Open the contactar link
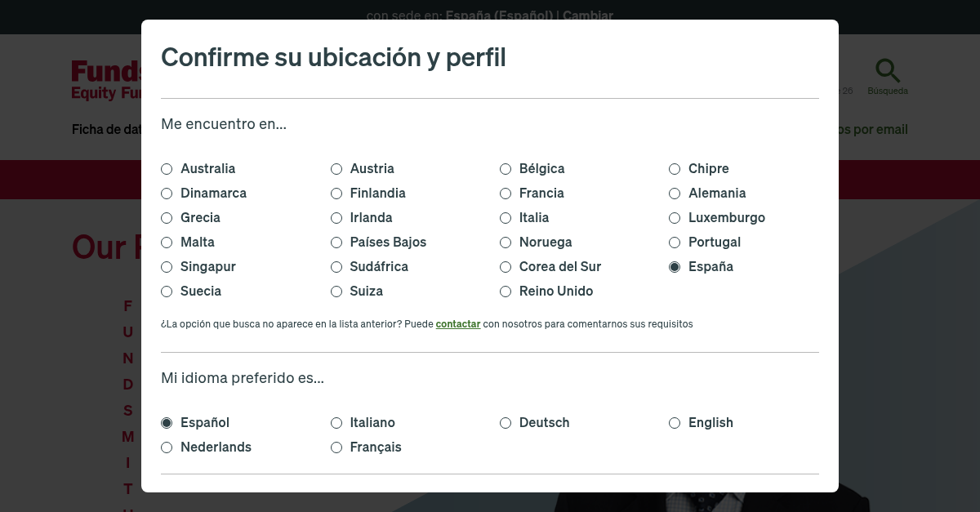The height and width of the screenshot is (512, 980). point(457,324)
